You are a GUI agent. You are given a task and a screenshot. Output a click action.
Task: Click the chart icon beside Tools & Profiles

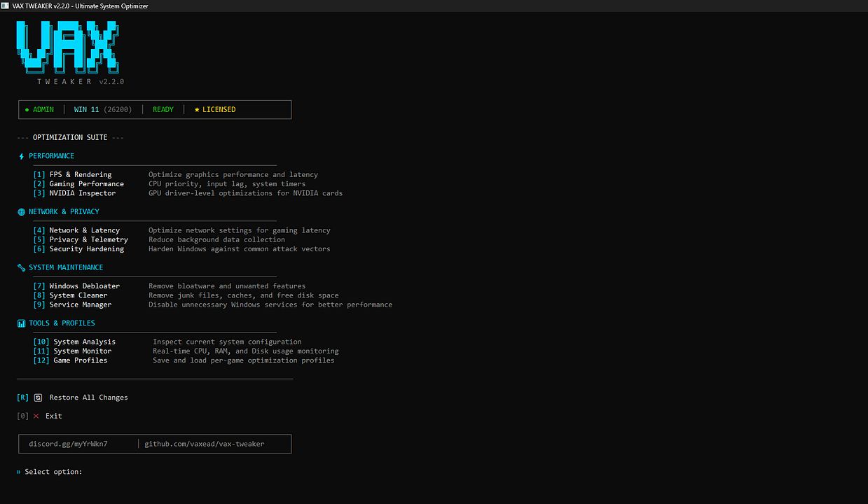click(x=21, y=323)
